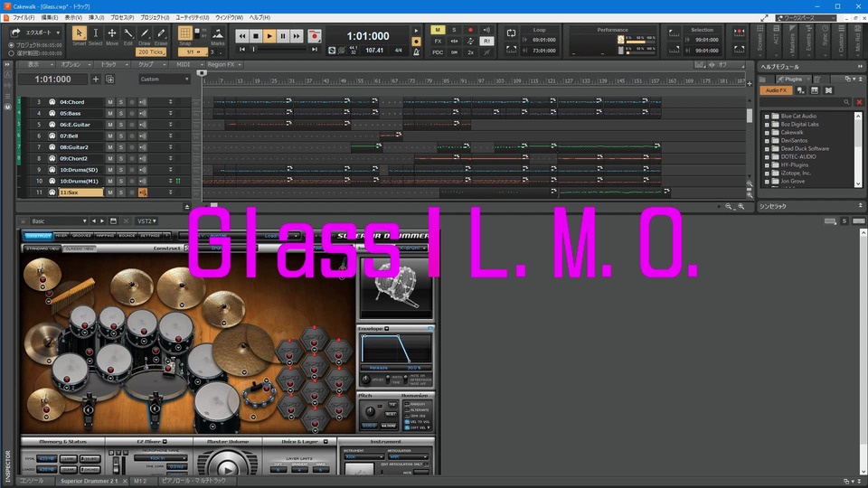This screenshot has width=868, height=488.
Task: Arm record on 06:E.Guitar track
Action: click(x=132, y=125)
